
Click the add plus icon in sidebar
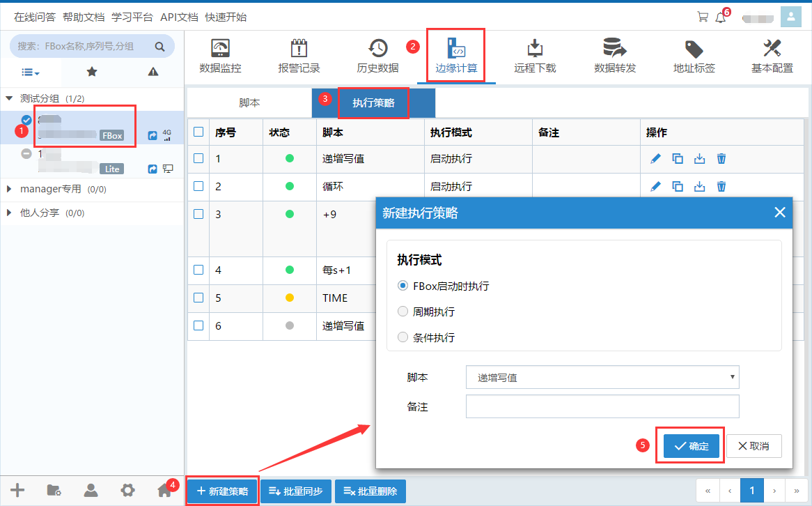pyautogui.click(x=17, y=490)
